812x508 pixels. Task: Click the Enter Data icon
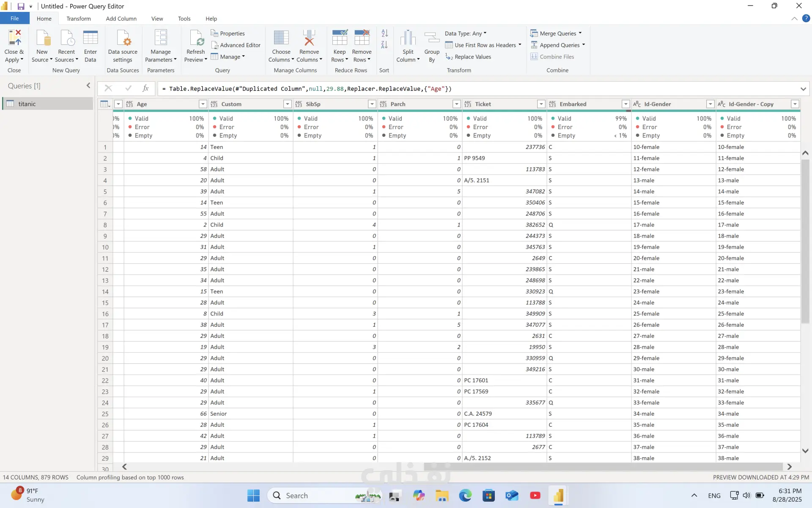coord(90,38)
